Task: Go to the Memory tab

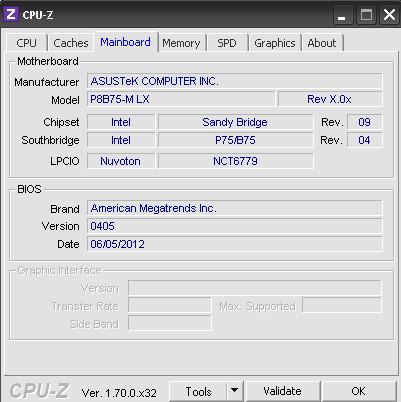Action: point(181,43)
